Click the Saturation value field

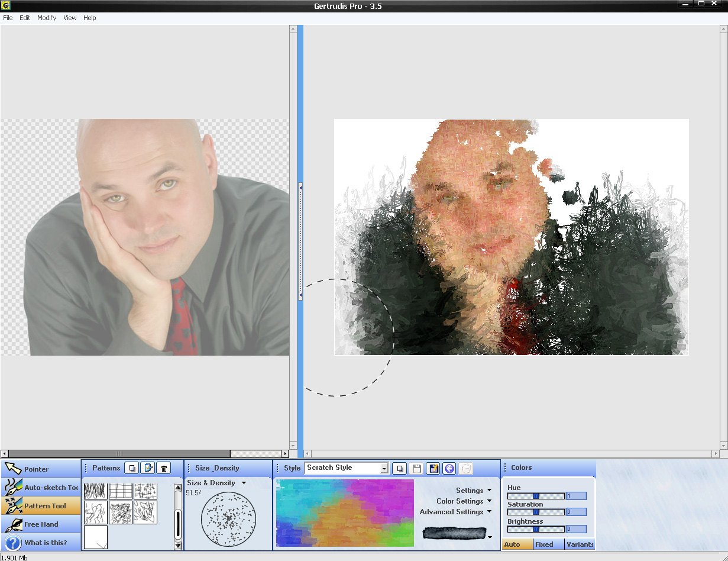point(576,512)
